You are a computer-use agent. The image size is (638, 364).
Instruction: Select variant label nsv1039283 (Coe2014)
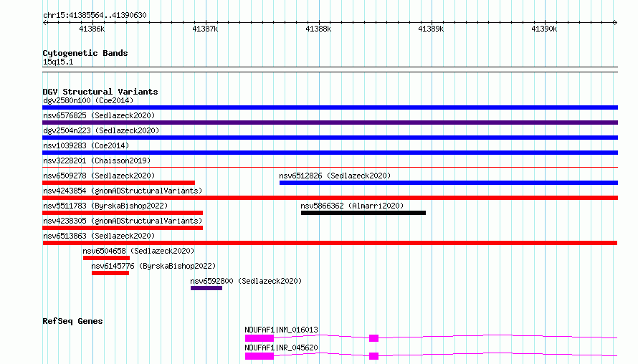pos(86,145)
